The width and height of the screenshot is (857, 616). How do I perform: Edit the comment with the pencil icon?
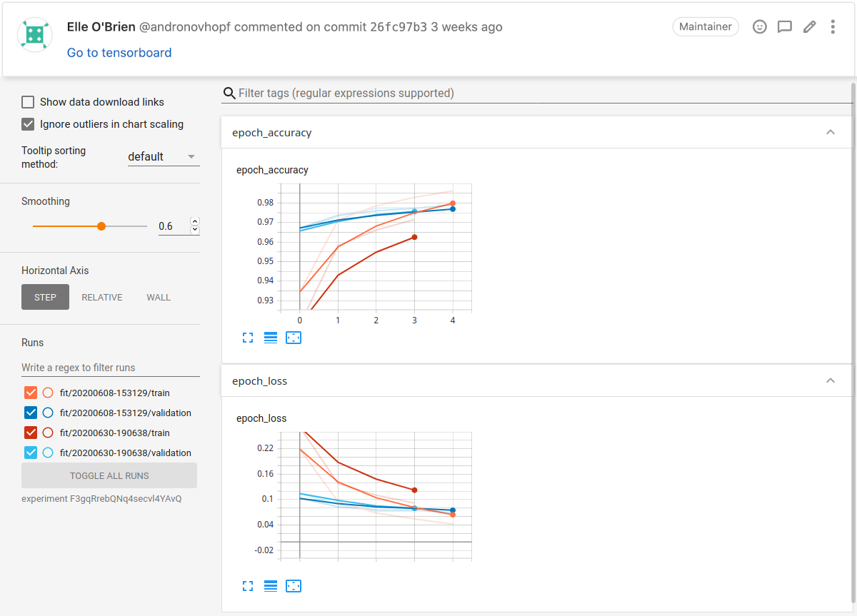[x=809, y=27]
